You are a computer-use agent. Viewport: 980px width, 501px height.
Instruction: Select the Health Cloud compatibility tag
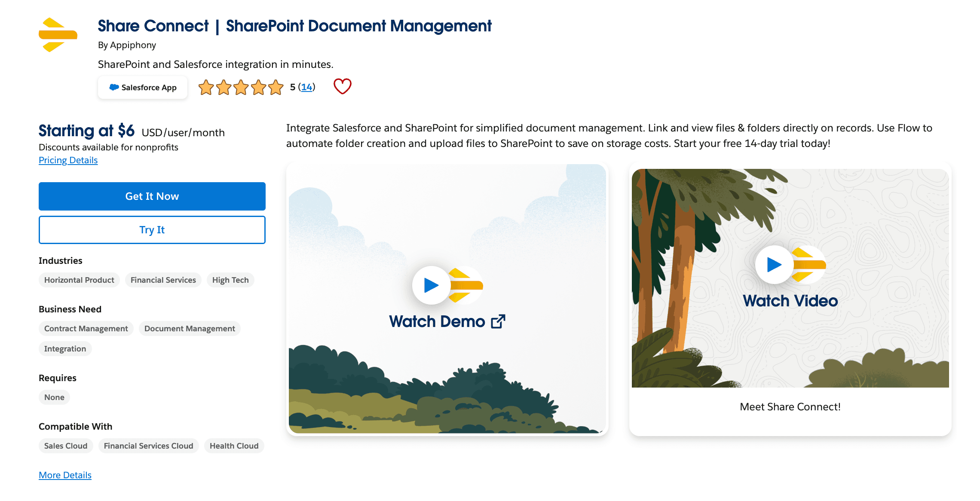[234, 446]
